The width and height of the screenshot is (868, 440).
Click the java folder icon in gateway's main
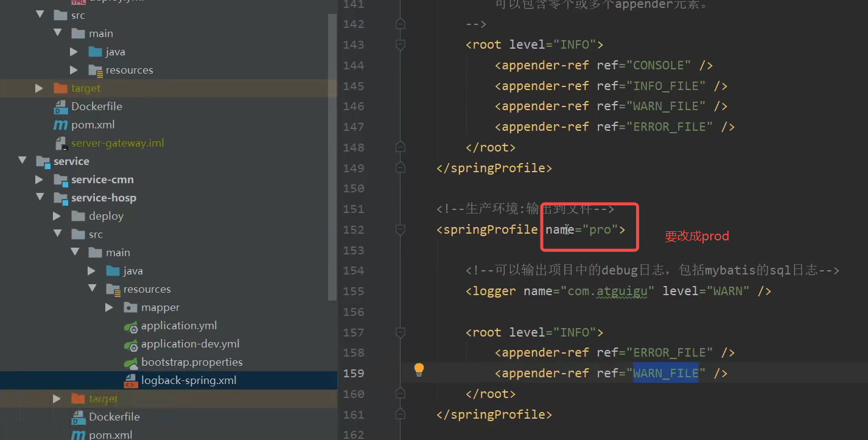tap(95, 52)
